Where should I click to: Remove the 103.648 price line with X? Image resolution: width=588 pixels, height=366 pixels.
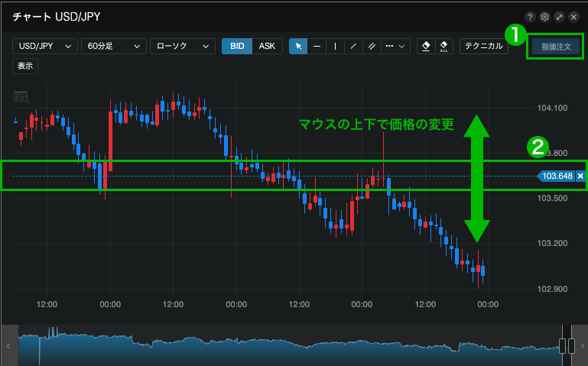click(x=580, y=177)
